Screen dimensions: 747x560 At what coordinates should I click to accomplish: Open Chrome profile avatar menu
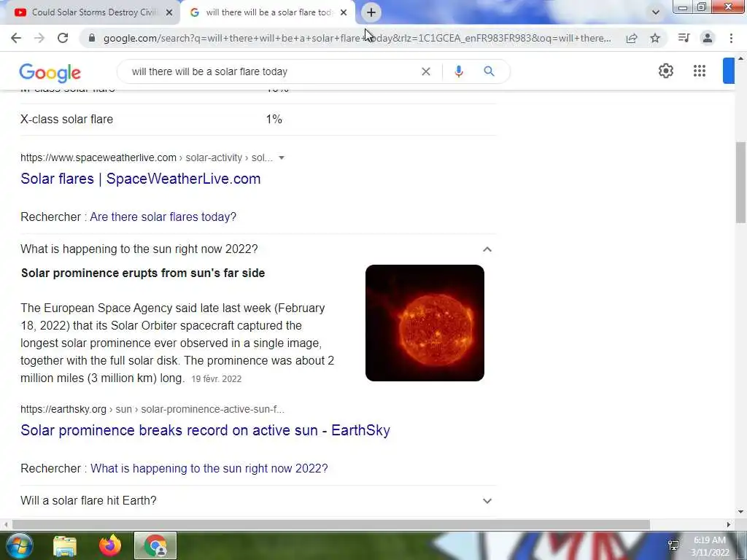tap(708, 38)
